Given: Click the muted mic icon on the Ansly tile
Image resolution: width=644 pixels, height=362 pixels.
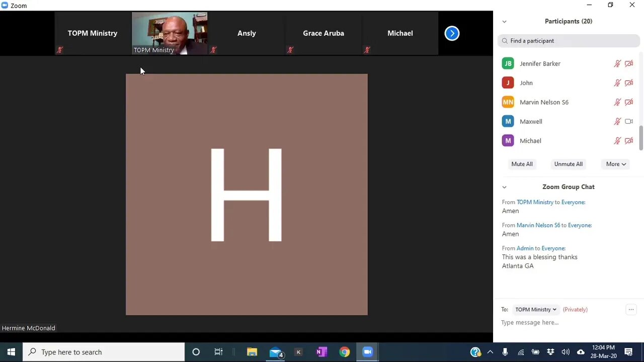Looking at the screenshot, I should 214,50.
